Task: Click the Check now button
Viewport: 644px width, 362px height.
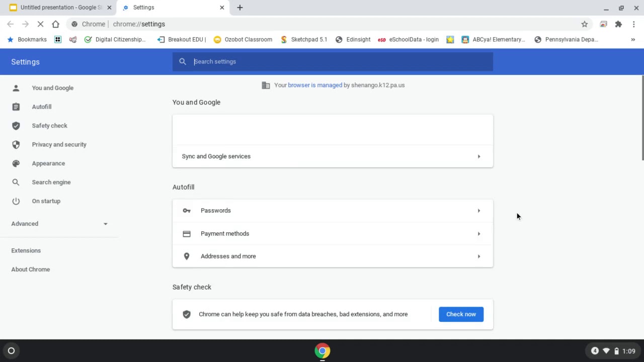Action: [461, 314]
